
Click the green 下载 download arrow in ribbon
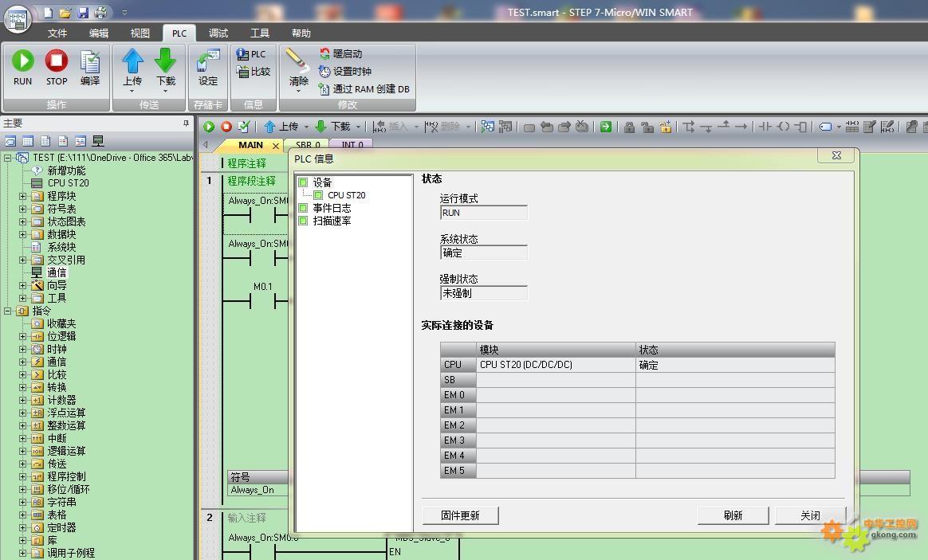pyautogui.click(x=165, y=61)
